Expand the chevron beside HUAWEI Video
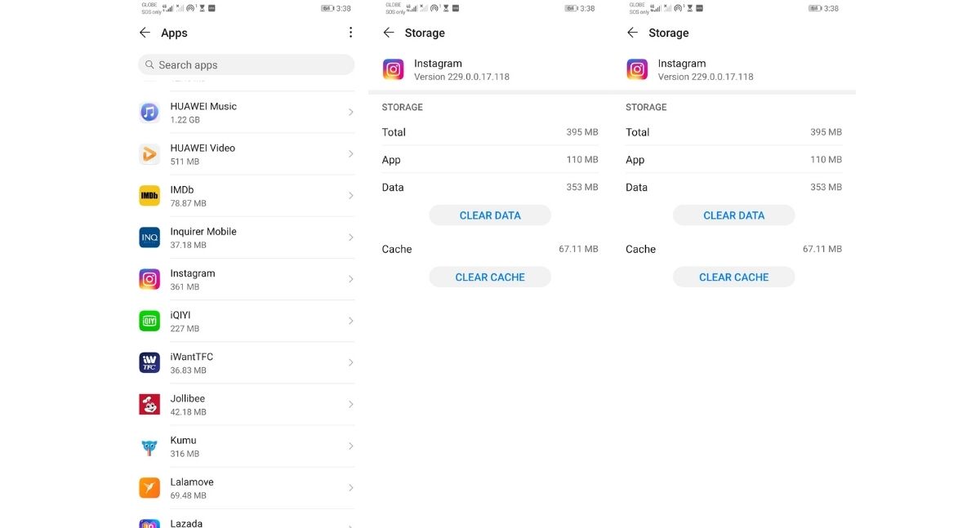Viewport: 980px width, 528px height. [x=351, y=154]
